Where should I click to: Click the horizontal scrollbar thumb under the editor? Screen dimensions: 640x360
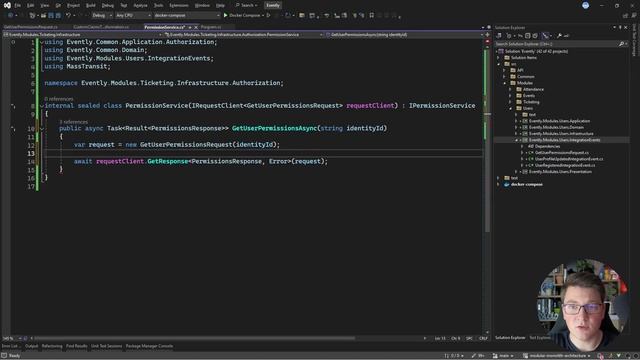tap(194, 338)
